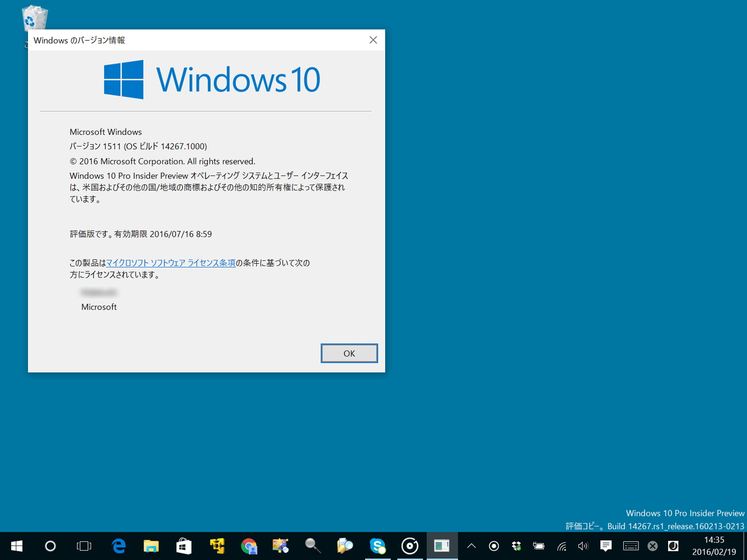The width and height of the screenshot is (747, 560).
Task: Open the network Wi-Fi status icon
Action: pos(561,546)
